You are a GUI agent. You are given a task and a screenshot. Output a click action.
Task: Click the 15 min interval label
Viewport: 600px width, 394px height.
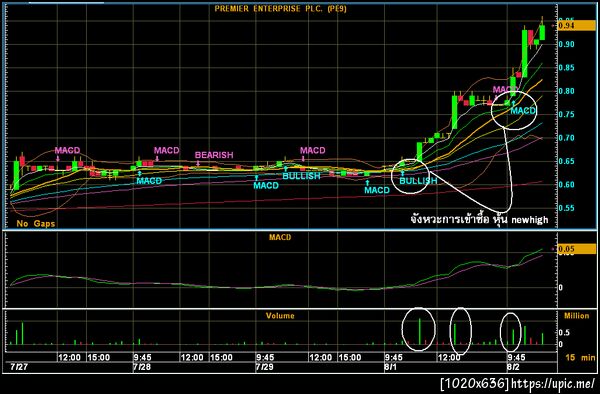pyautogui.click(x=580, y=358)
